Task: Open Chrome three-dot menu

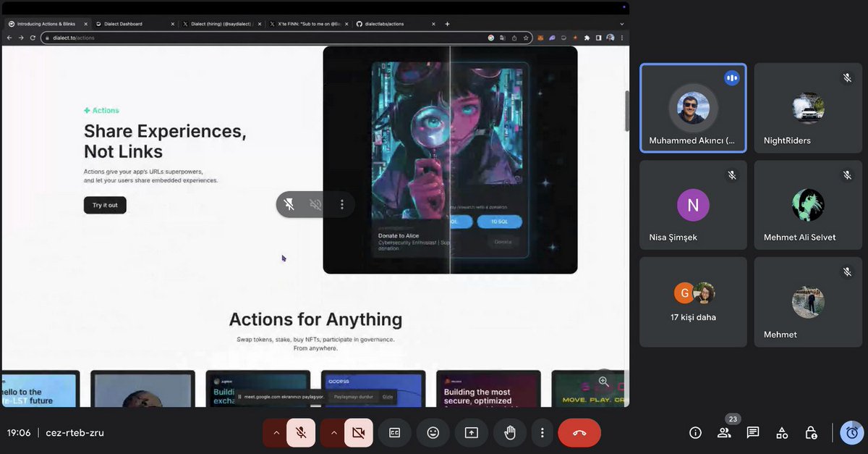Action: pos(622,38)
